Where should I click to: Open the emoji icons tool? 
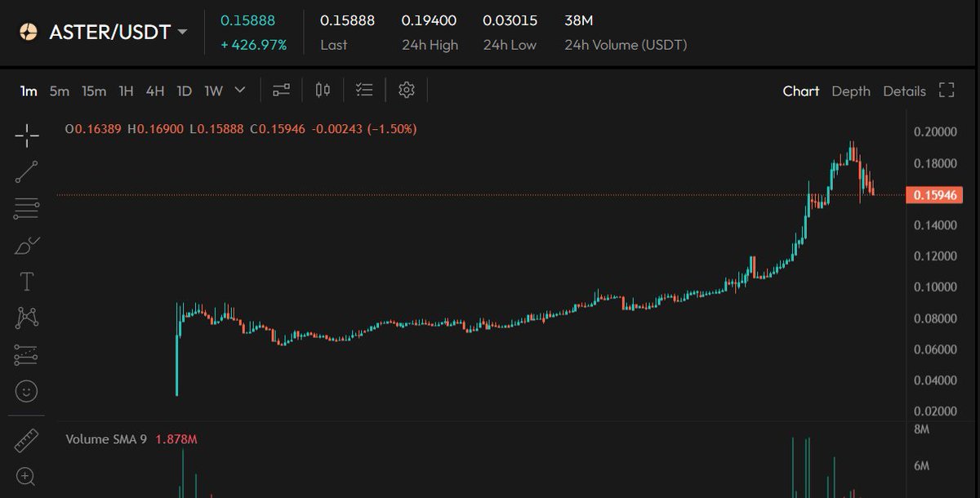[27, 392]
